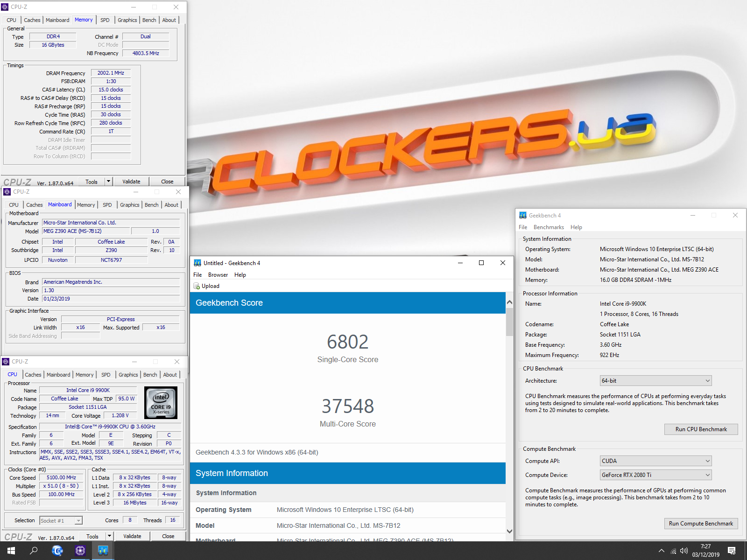Click the Core Voltage 1.208 V field
Viewport: 747px width, 560px height.
click(120, 415)
